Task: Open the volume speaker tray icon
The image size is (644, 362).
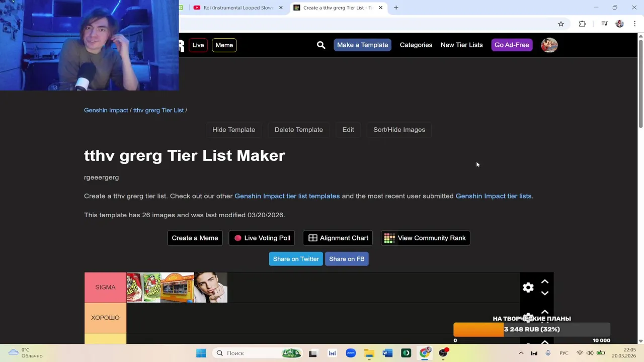Action: pos(590,353)
